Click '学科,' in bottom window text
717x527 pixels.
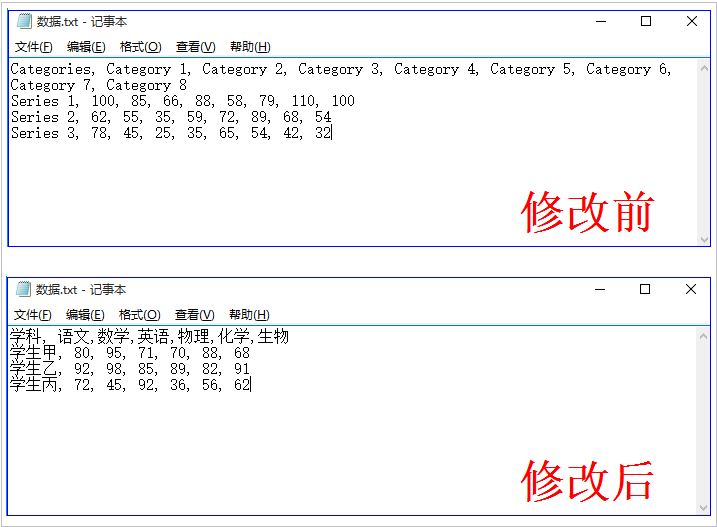pyautogui.click(x=28, y=337)
